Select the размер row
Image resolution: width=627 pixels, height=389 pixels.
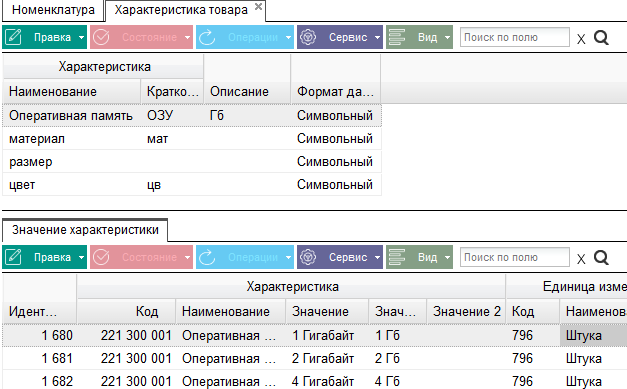tap(192, 162)
